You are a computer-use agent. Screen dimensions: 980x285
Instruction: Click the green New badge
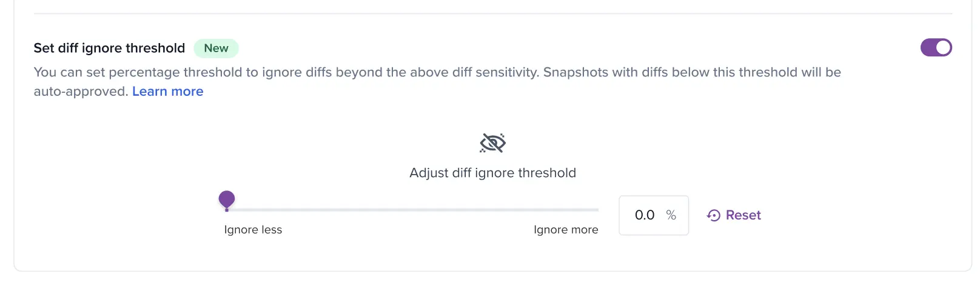(x=216, y=48)
